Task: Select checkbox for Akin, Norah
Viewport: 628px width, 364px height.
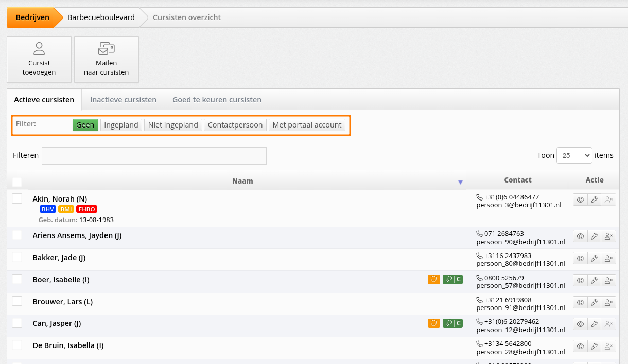Action: pos(17,198)
